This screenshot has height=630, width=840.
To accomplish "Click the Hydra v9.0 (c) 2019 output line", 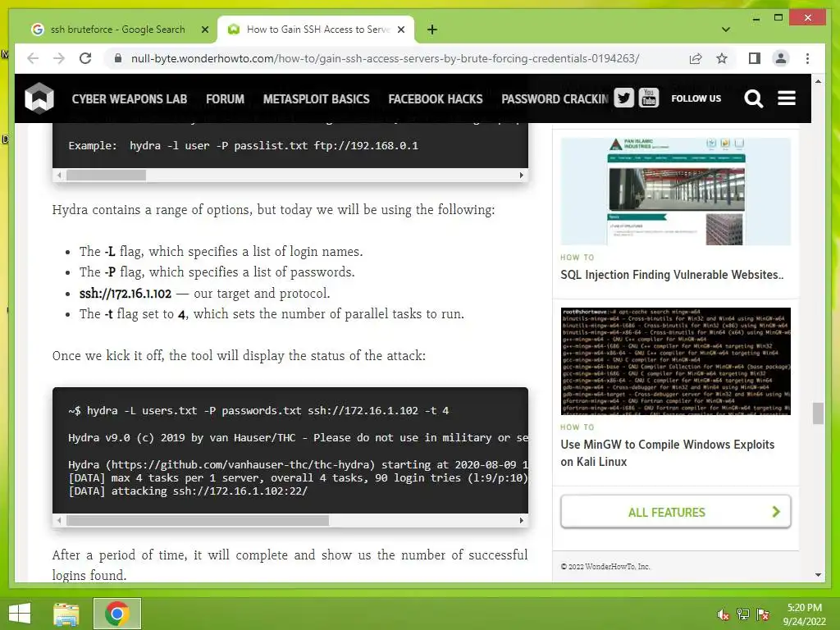I will (x=298, y=438).
